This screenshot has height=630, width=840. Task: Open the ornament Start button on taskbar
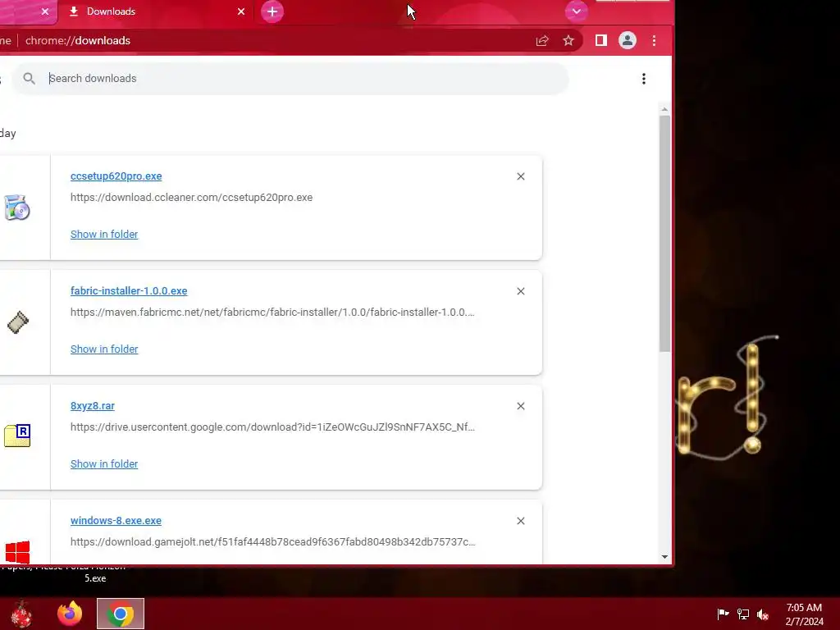(21, 614)
